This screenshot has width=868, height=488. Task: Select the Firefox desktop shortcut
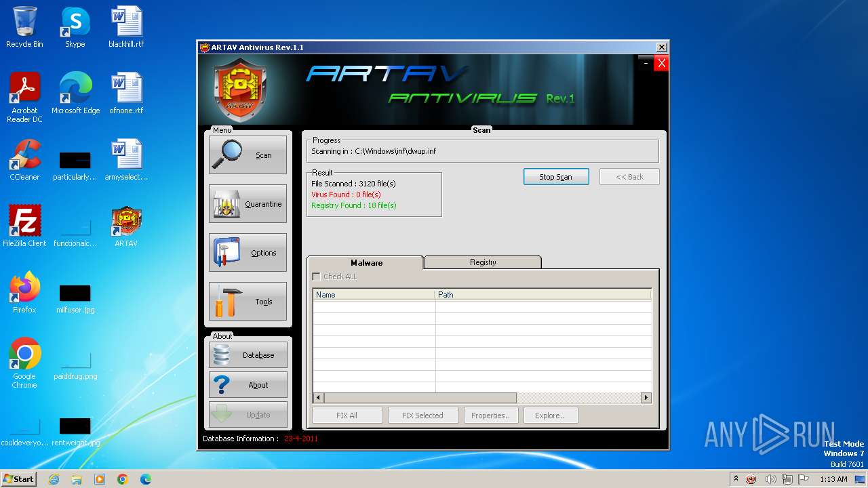(x=24, y=293)
